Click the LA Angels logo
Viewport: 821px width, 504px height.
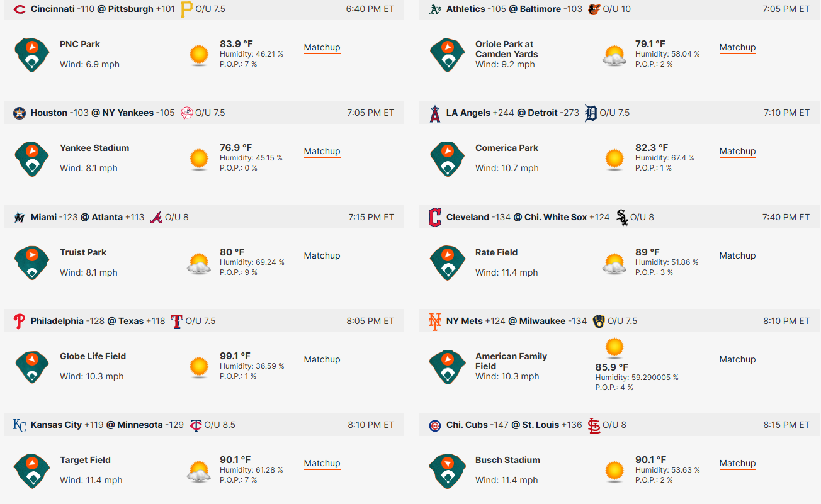click(435, 113)
